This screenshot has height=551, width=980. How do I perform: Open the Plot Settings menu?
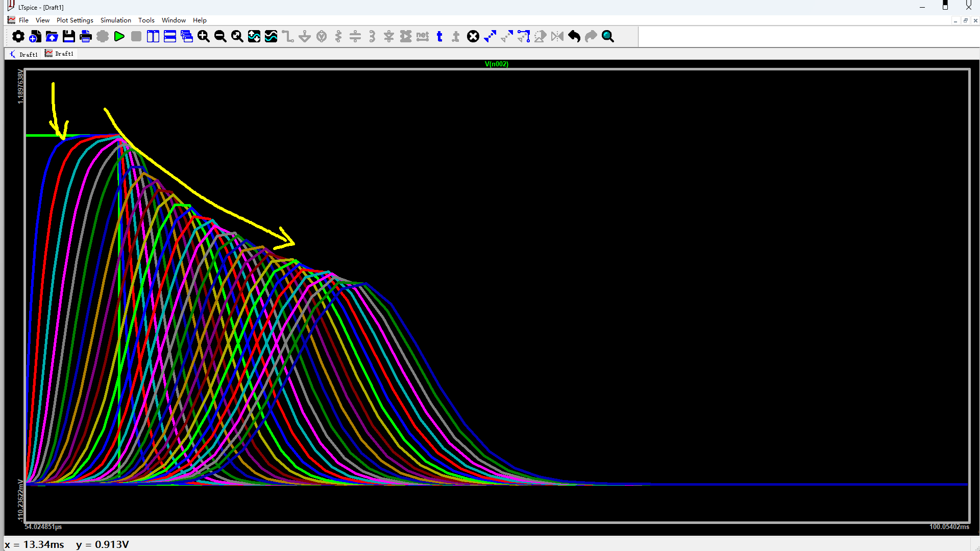75,20
